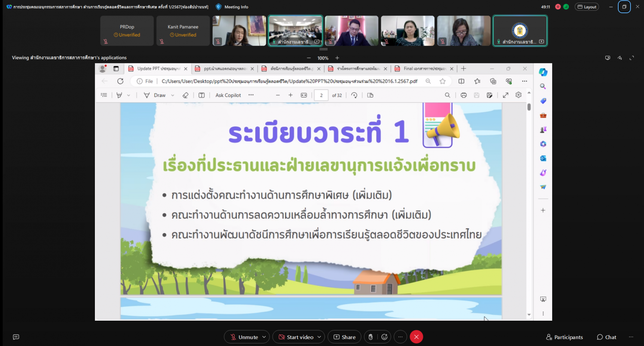
Task: Open the Search icon in Edge sidebar
Action: [543, 86]
